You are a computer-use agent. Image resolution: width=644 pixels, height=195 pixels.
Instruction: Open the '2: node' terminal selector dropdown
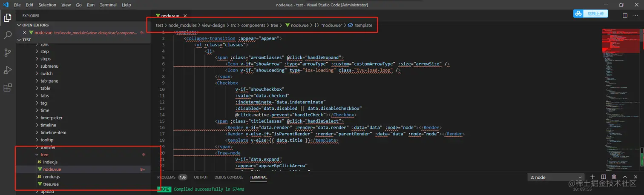556,177
